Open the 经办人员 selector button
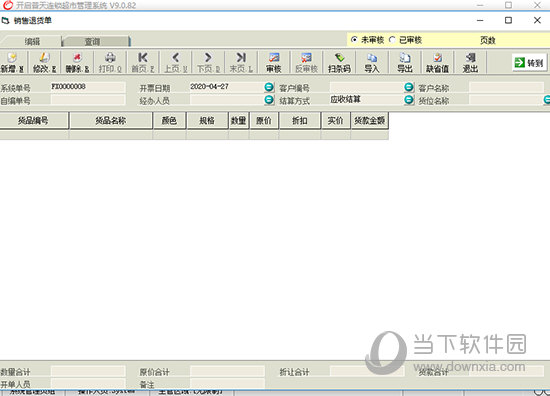Screen dimensions: 550x396 tap(269, 100)
